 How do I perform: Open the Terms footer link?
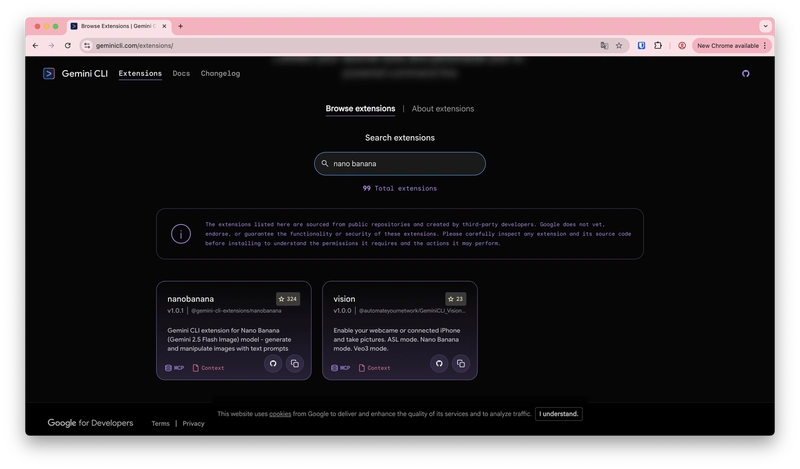(x=160, y=424)
